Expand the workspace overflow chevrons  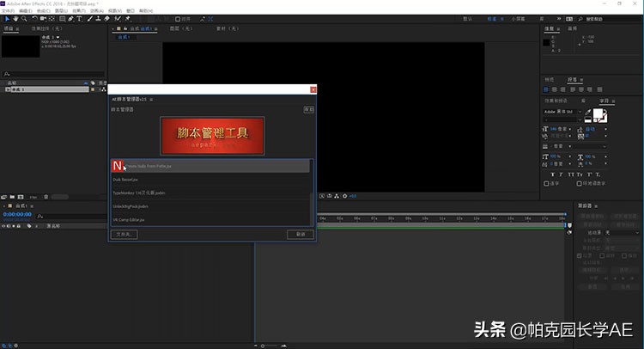point(559,19)
